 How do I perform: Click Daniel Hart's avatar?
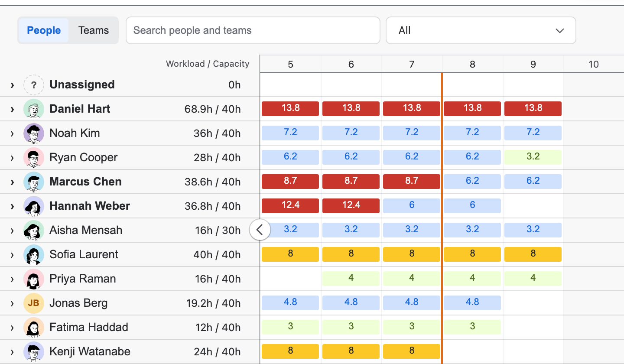click(34, 109)
